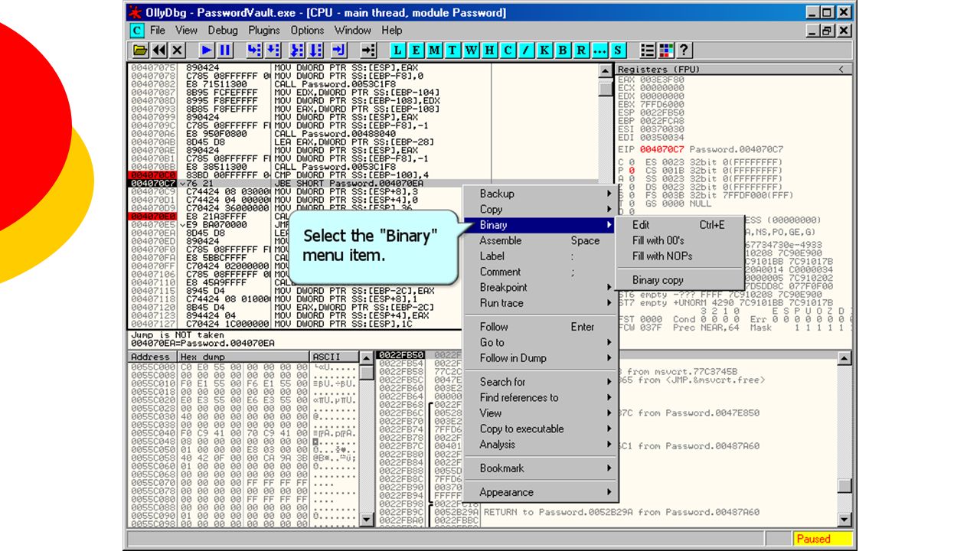Open the File menu

[x=158, y=31]
